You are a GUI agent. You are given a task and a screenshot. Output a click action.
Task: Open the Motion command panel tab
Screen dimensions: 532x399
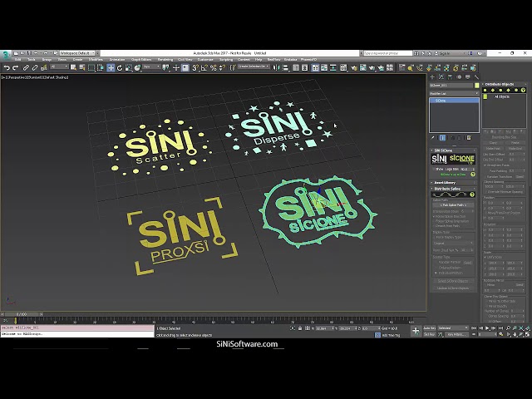459,77
